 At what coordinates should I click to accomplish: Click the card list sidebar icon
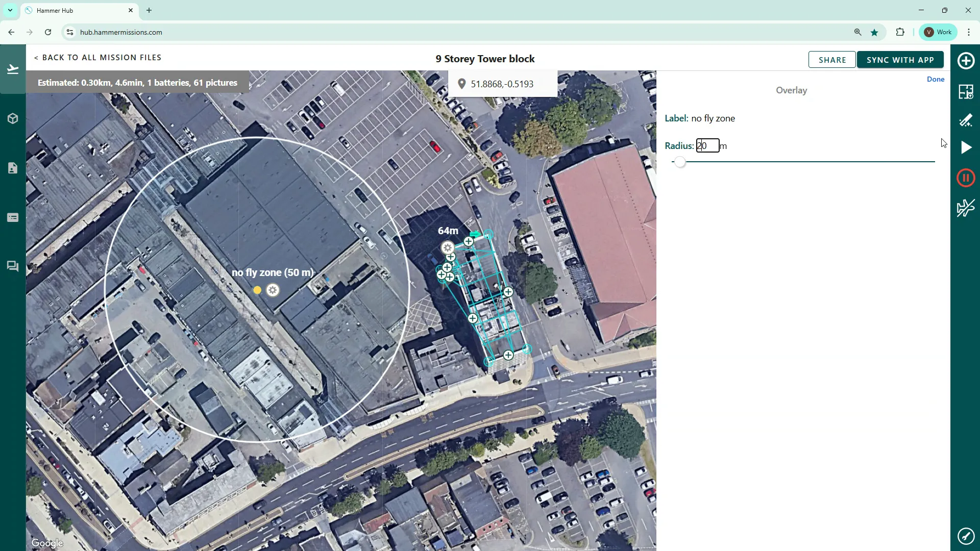coord(13,218)
